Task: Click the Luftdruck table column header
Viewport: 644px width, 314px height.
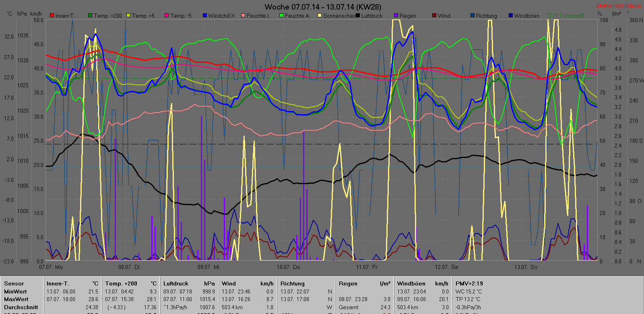Action: 176,283
